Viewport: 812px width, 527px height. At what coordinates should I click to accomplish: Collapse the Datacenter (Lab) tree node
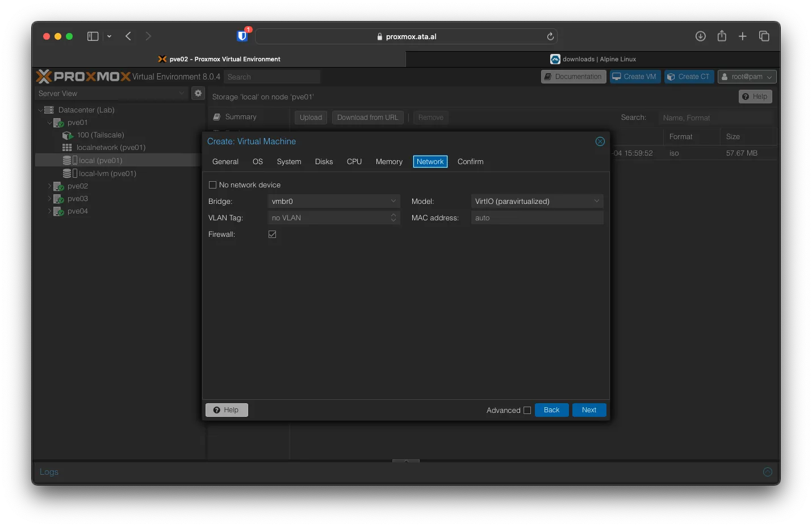click(x=40, y=110)
